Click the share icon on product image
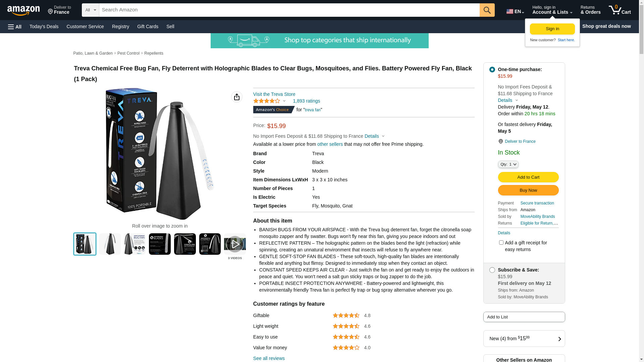Screen dimensions: 644x362 pyautogui.click(x=237, y=97)
